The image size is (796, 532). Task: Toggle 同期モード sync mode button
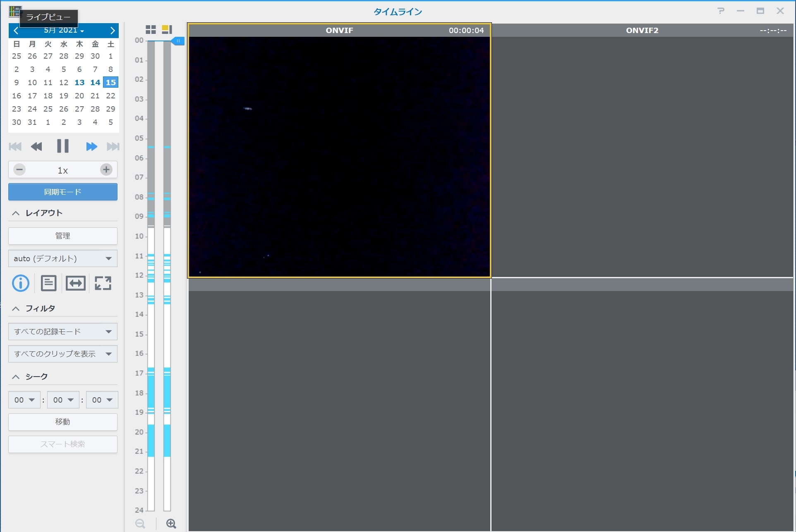63,192
